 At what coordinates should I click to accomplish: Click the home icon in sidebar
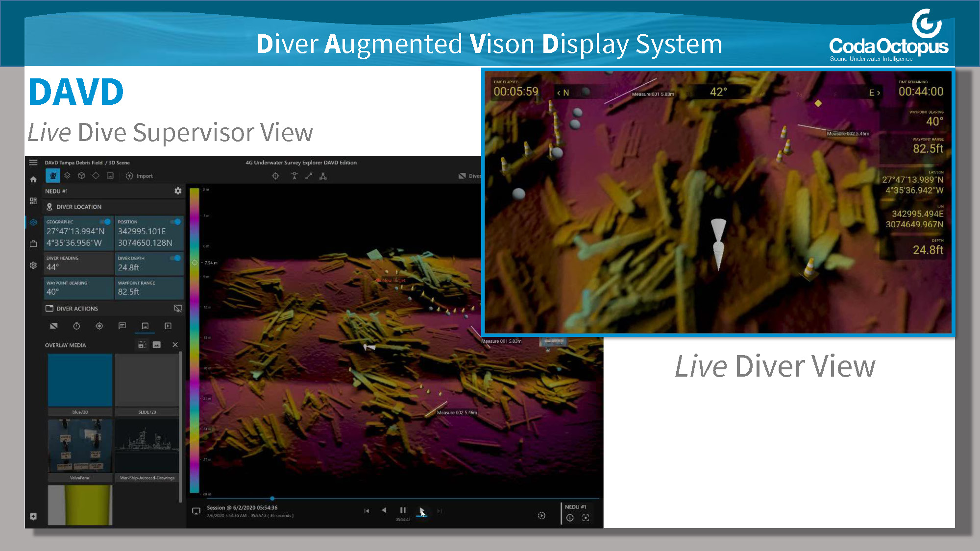(33, 179)
